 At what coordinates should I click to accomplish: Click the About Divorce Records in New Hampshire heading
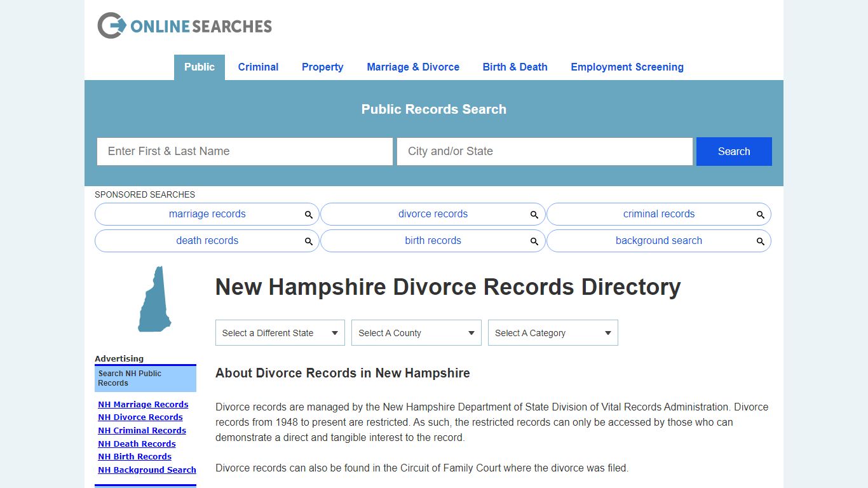tap(342, 373)
